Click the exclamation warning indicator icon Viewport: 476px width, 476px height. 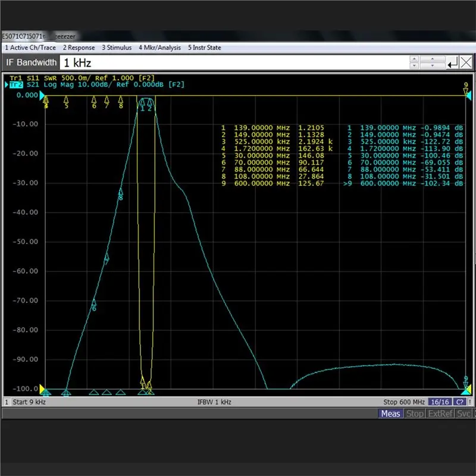click(469, 402)
